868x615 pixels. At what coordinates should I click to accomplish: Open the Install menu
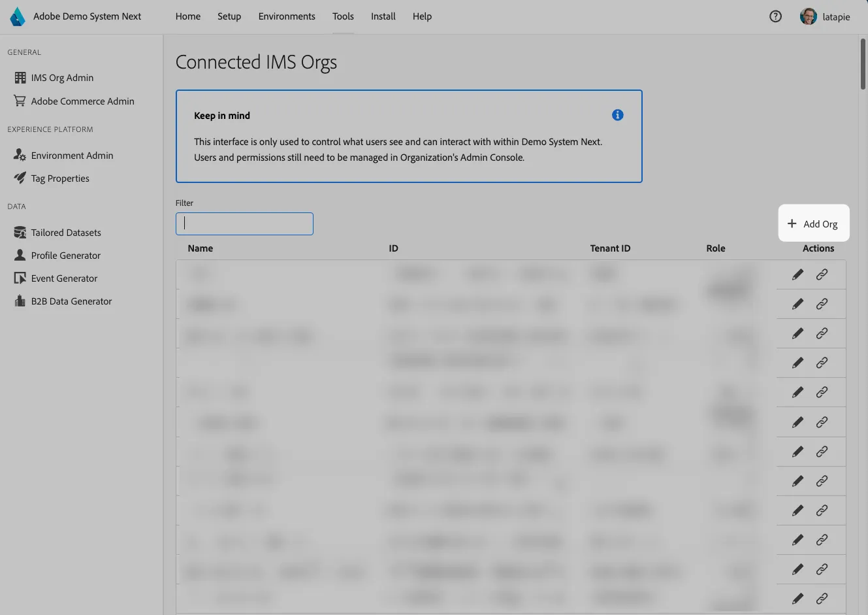click(x=383, y=16)
